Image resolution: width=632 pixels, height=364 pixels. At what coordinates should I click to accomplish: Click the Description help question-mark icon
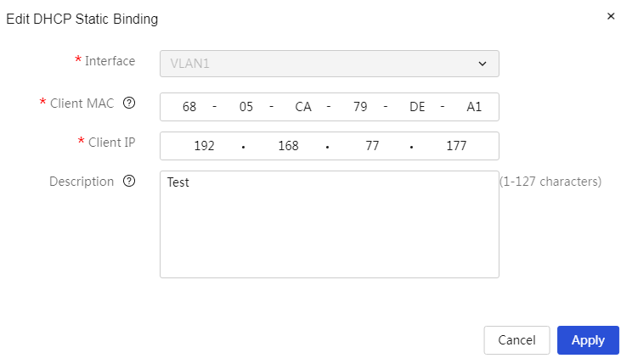[129, 182]
